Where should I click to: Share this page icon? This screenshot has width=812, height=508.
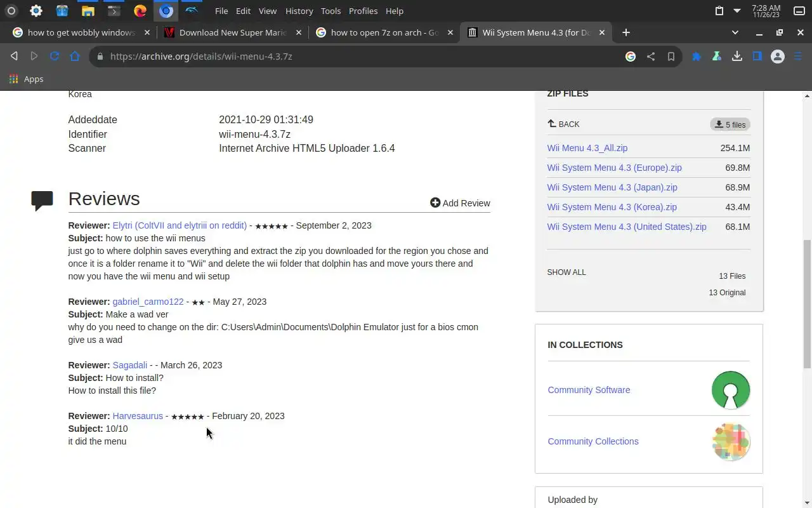click(651, 57)
